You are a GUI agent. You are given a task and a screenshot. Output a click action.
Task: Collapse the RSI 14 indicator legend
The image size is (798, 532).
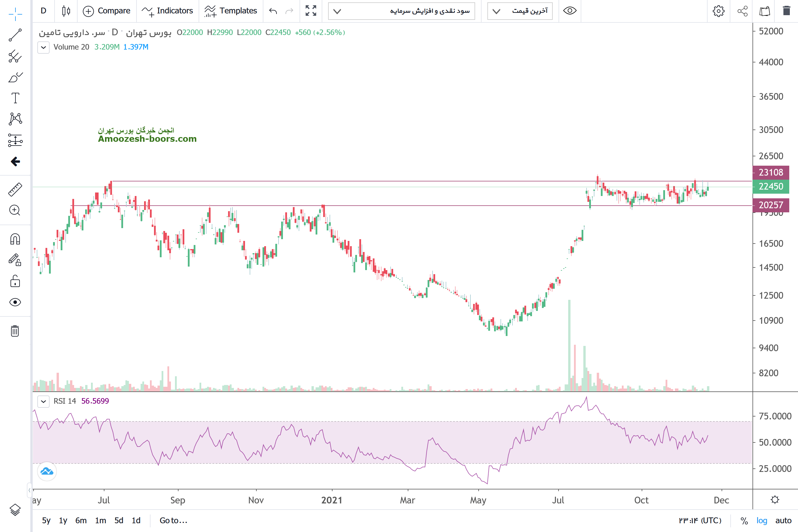point(43,401)
